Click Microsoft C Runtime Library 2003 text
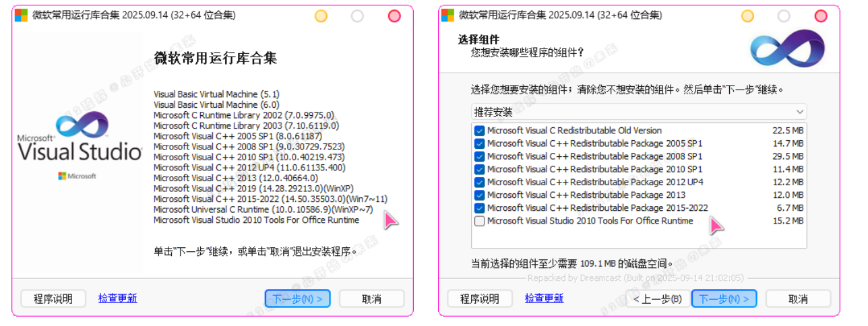This screenshot has height=326, width=868. (x=246, y=125)
